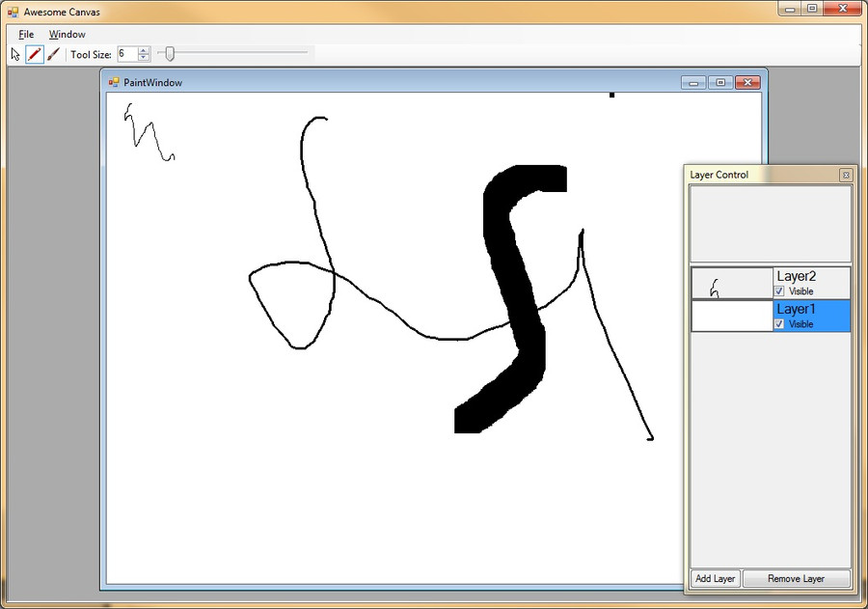Click the Tool Size slider track
This screenshot has width=868, height=609.
click(232, 53)
